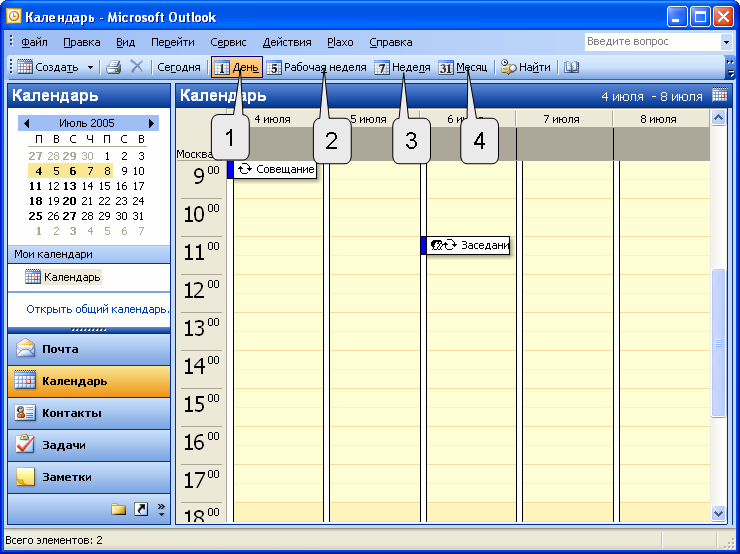Open the Файл menu
This screenshot has width=740, height=554.
point(34,42)
